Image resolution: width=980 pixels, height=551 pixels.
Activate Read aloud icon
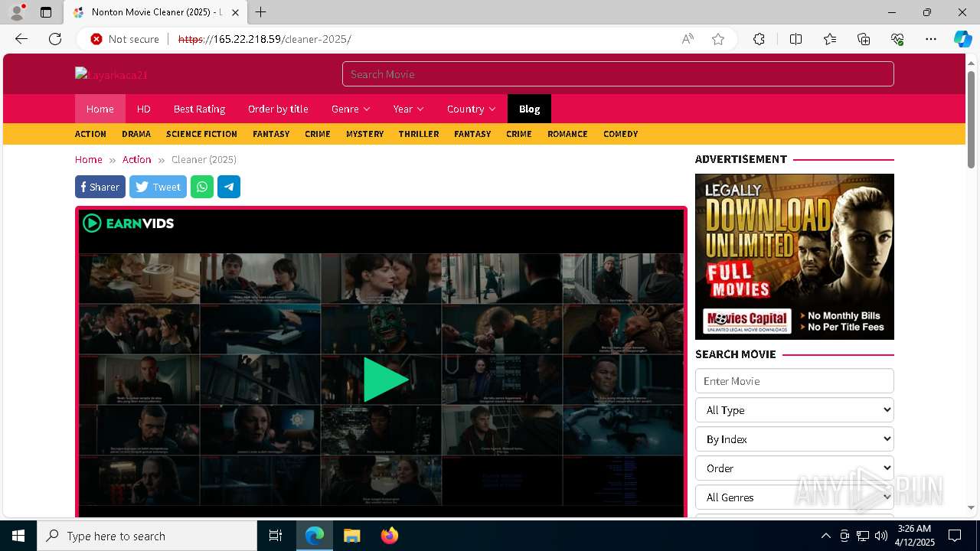tap(688, 39)
